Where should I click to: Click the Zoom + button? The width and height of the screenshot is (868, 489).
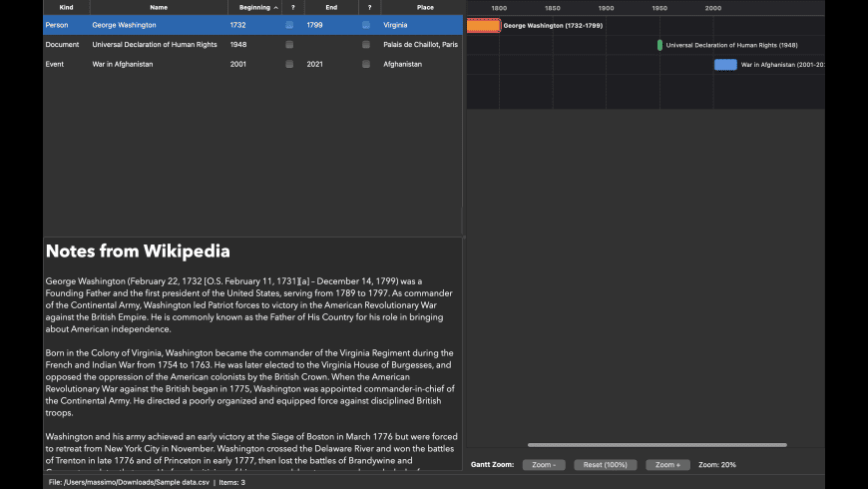point(667,465)
